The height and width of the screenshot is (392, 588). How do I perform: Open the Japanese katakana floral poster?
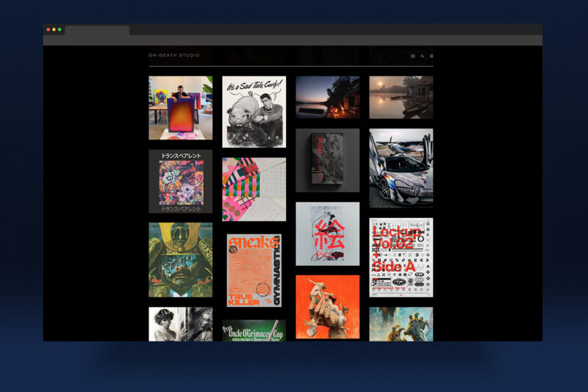[x=180, y=181]
